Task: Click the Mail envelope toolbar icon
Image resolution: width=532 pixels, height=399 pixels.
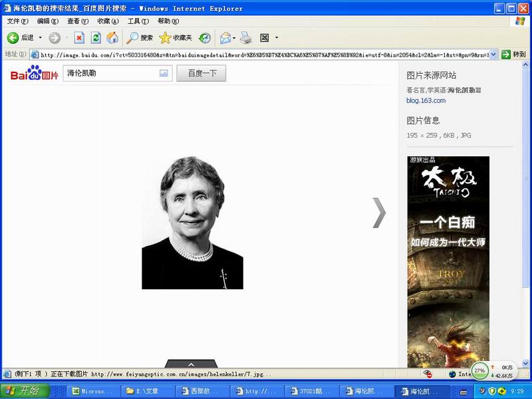Action: tap(225, 38)
